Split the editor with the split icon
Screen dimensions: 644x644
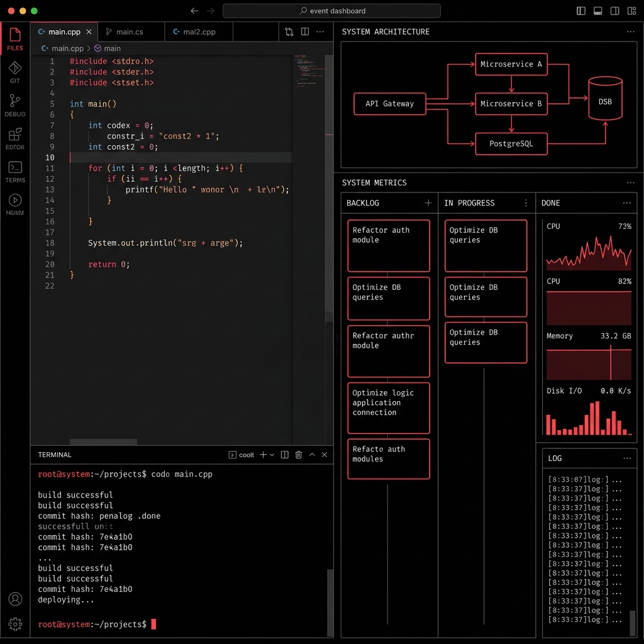305,31
